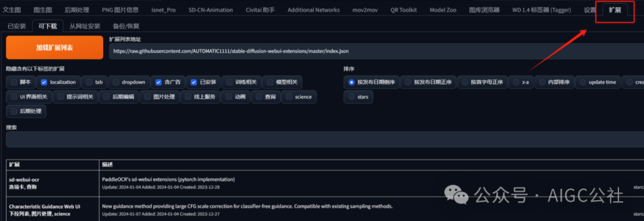
Task: Focus the 扩展列表地址 URL field
Action: point(376,51)
